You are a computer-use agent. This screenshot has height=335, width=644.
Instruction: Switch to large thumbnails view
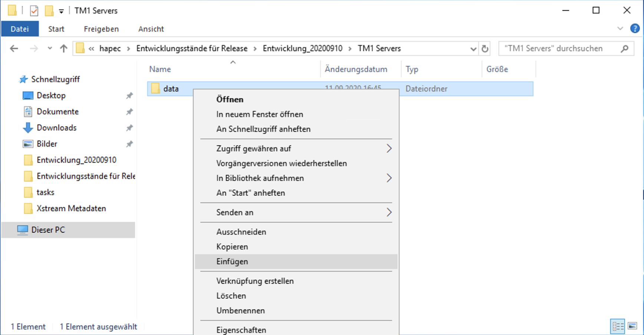tap(632, 326)
